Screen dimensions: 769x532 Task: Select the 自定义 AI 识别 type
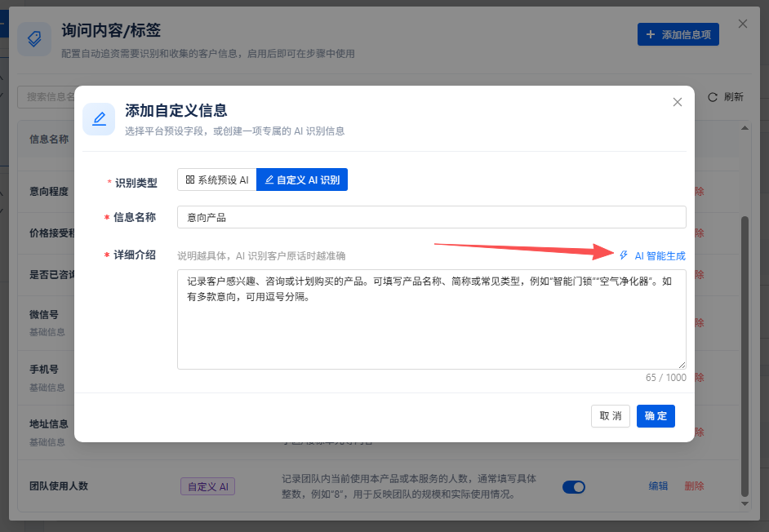(302, 180)
